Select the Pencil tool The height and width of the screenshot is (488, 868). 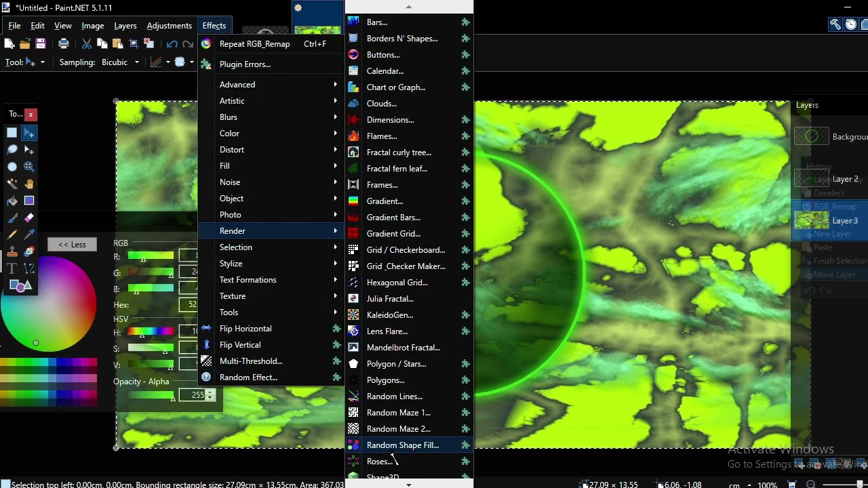click(12, 235)
